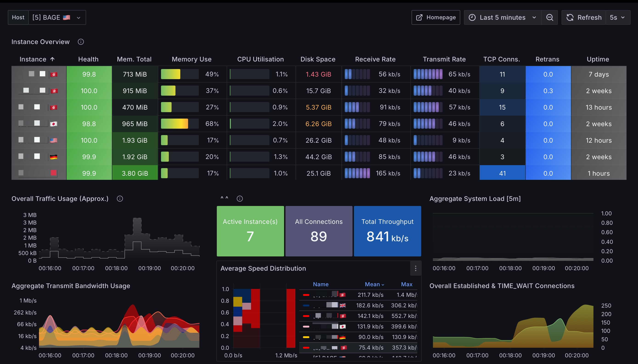This screenshot has height=364, width=638.
Task: Click the info icon beside Instance Overview
Action: (x=81, y=42)
